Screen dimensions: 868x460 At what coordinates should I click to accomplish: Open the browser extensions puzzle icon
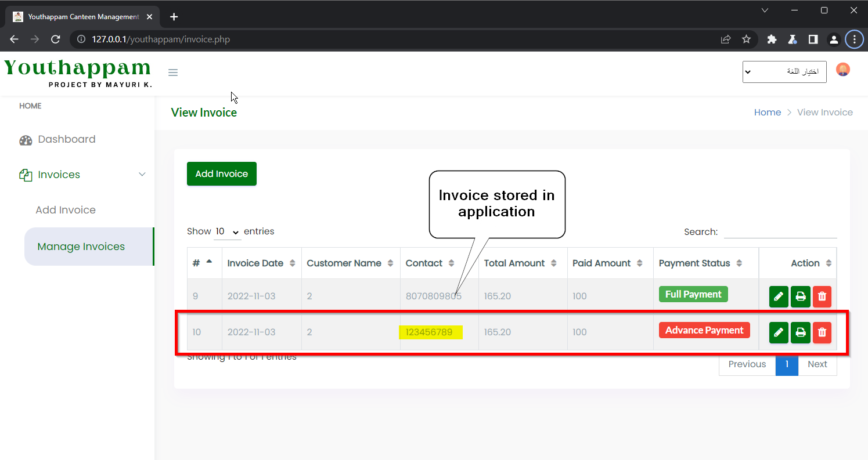772,39
